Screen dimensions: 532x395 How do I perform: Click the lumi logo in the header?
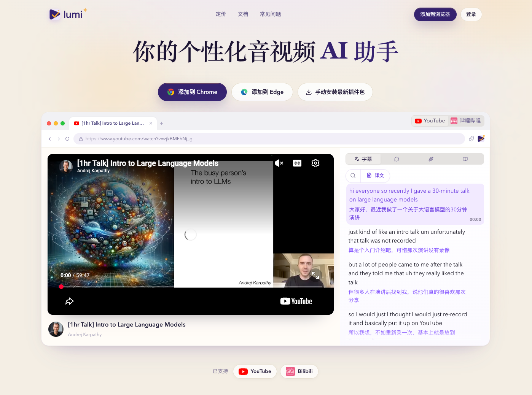[68, 14]
